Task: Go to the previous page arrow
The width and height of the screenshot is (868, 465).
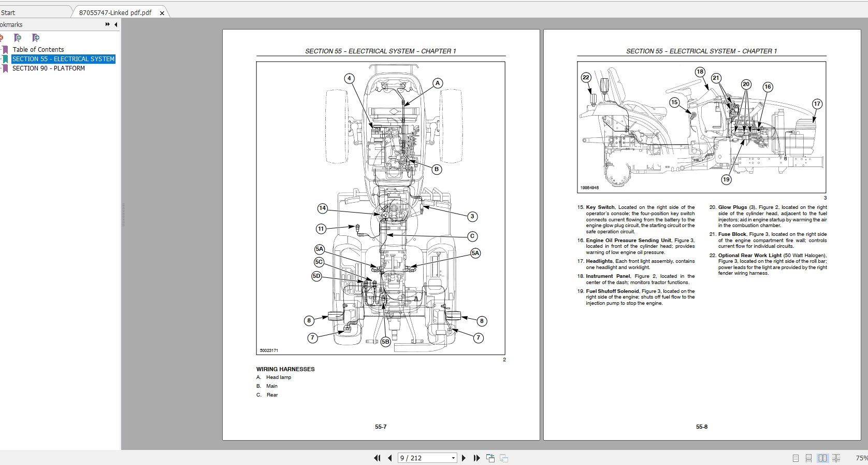Action: 389,458
